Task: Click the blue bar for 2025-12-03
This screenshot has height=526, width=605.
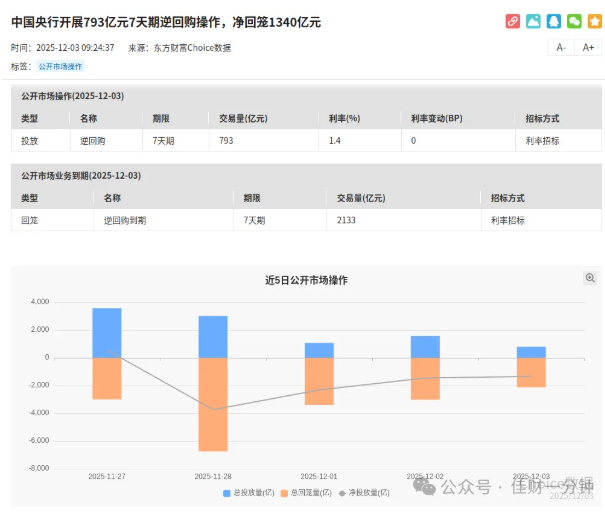Action: [531, 352]
